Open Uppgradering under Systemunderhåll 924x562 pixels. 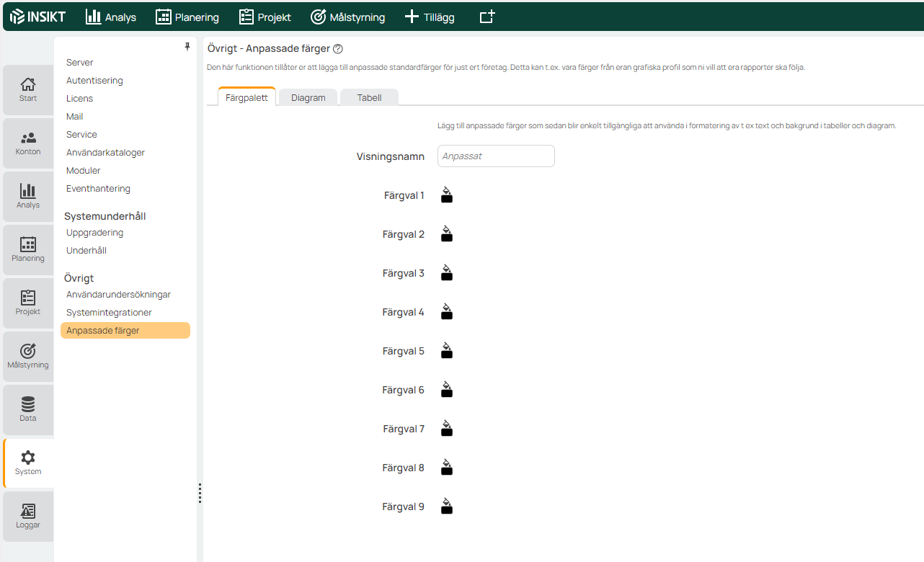click(94, 233)
